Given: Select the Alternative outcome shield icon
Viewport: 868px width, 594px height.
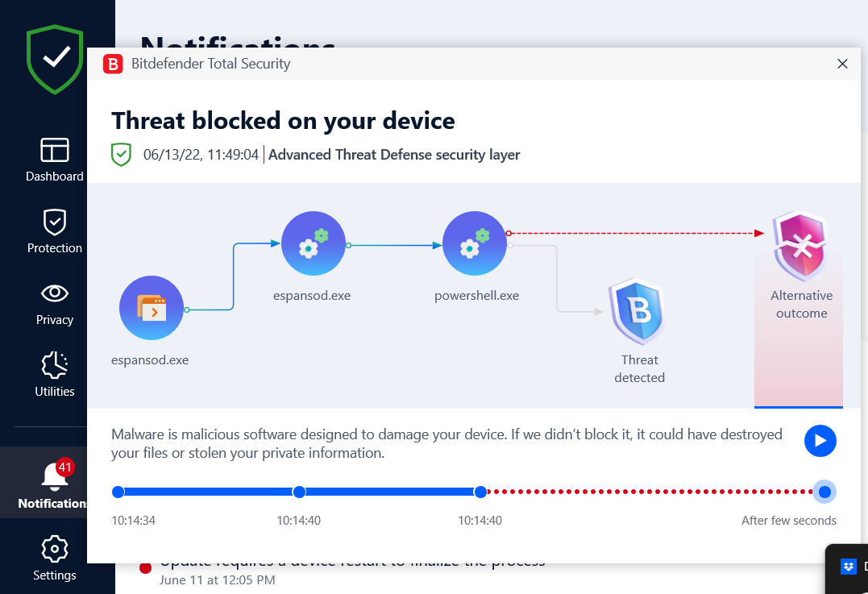Looking at the screenshot, I should click(x=800, y=247).
